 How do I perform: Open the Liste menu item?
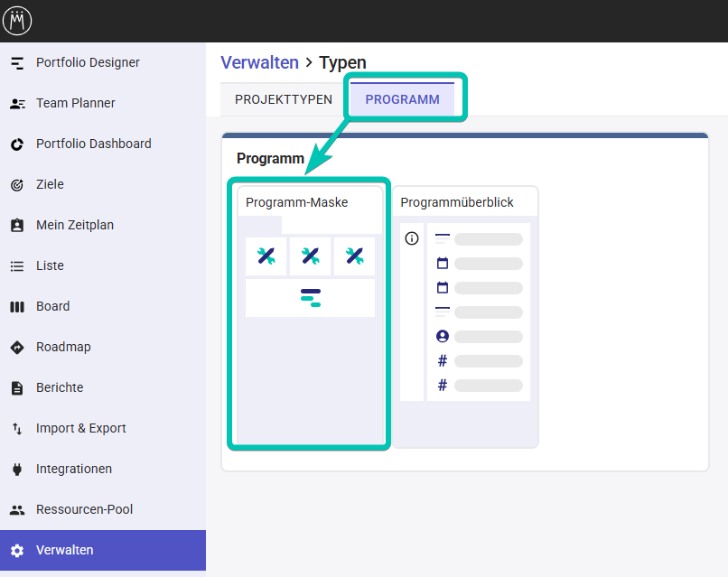50,266
